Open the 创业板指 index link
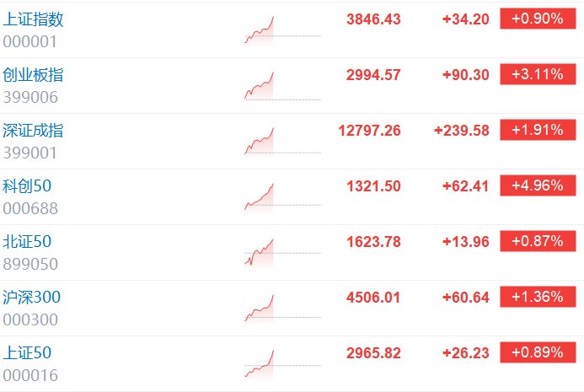The image size is (584, 392). [x=33, y=75]
